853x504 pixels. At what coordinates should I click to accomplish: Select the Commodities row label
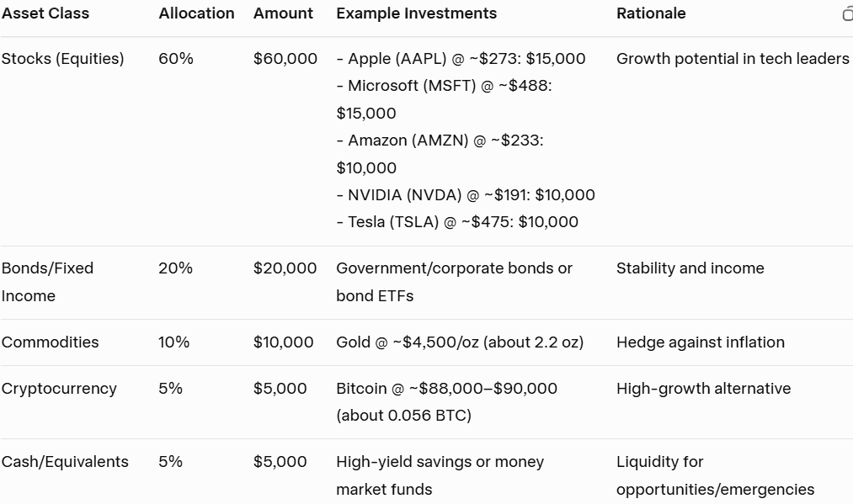[51, 342]
